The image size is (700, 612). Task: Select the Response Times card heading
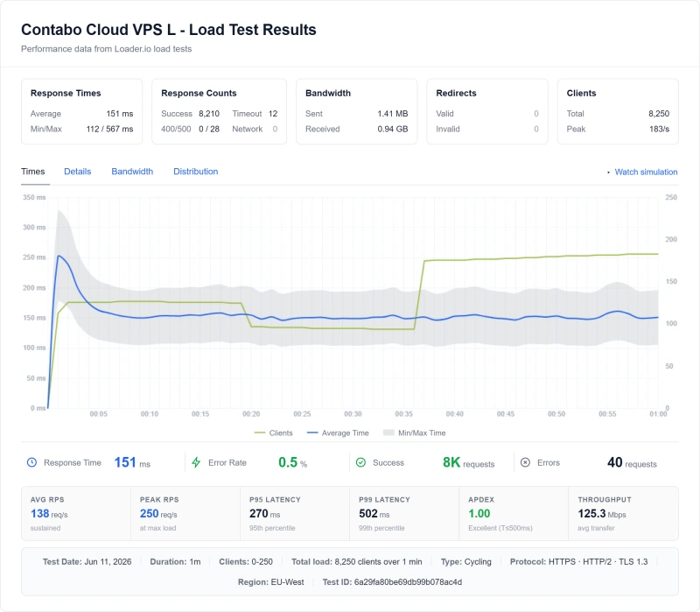pyautogui.click(x=66, y=94)
